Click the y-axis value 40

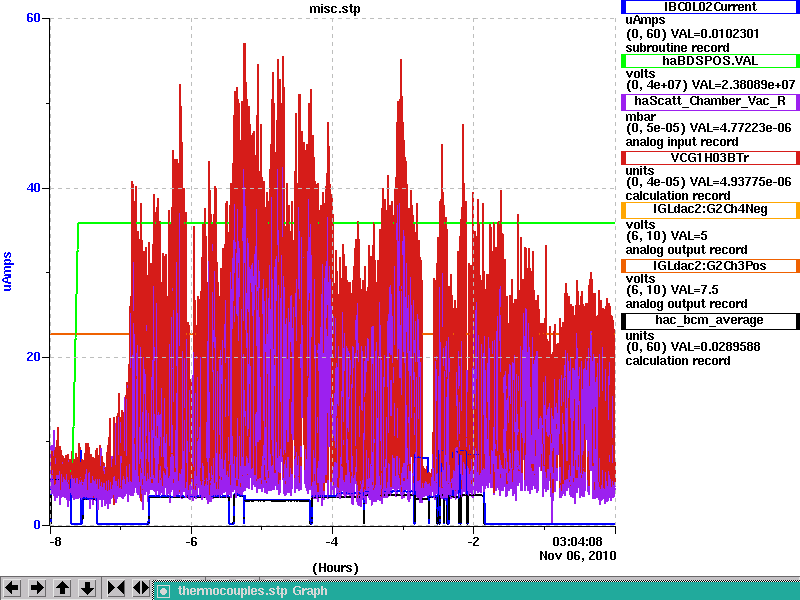click(33, 188)
